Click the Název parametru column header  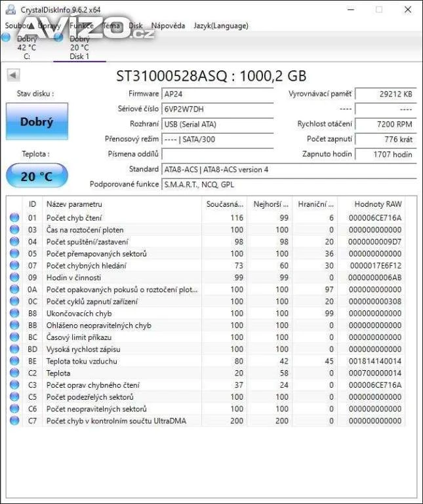pyautogui.click(x=122, y=204)
